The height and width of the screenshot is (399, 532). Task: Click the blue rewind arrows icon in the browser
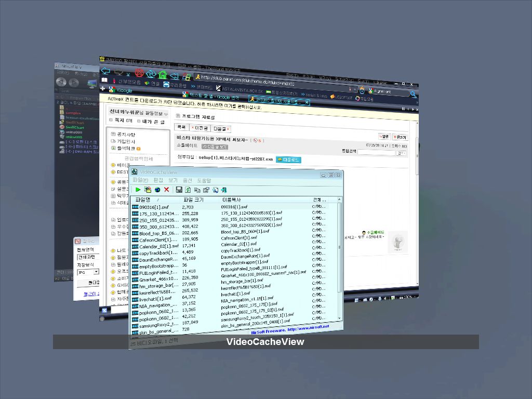175,75
